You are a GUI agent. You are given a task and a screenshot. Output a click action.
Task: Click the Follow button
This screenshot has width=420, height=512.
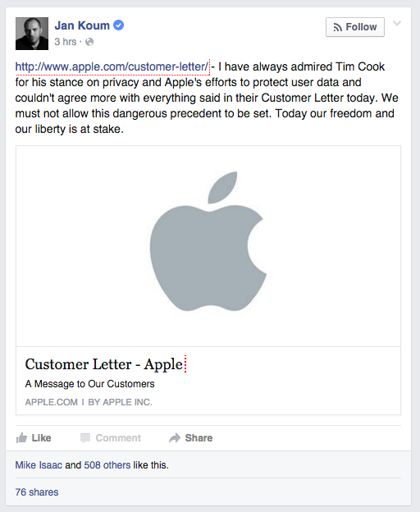point(354,27)
